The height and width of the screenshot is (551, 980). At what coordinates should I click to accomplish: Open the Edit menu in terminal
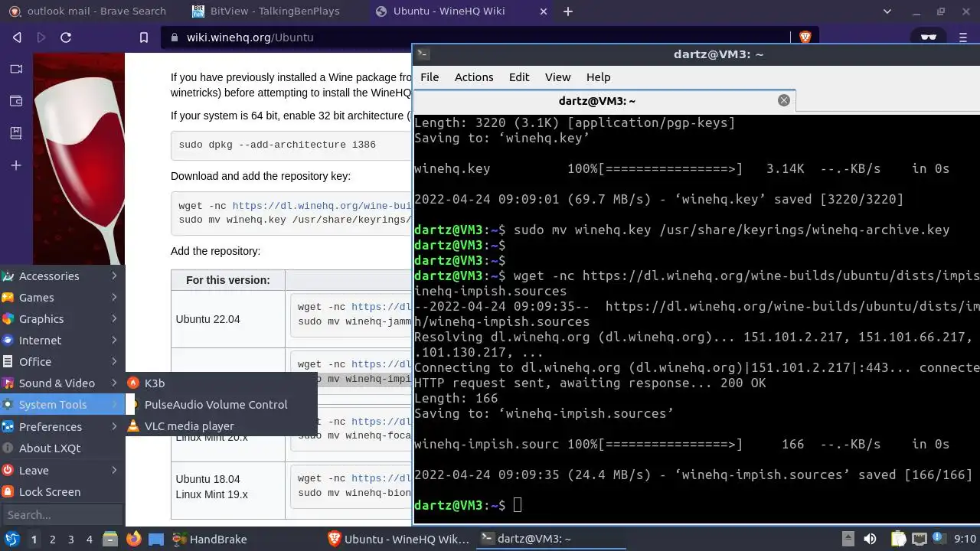coord(519,77)
